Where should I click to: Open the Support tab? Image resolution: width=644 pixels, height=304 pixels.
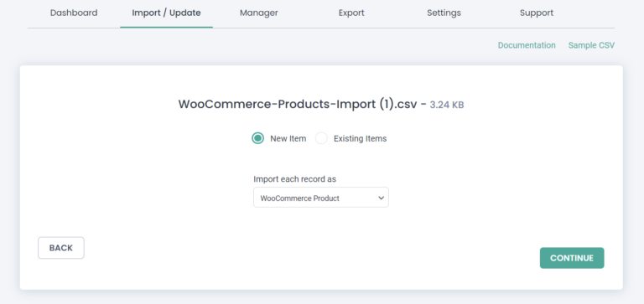[x=537, y=13]
